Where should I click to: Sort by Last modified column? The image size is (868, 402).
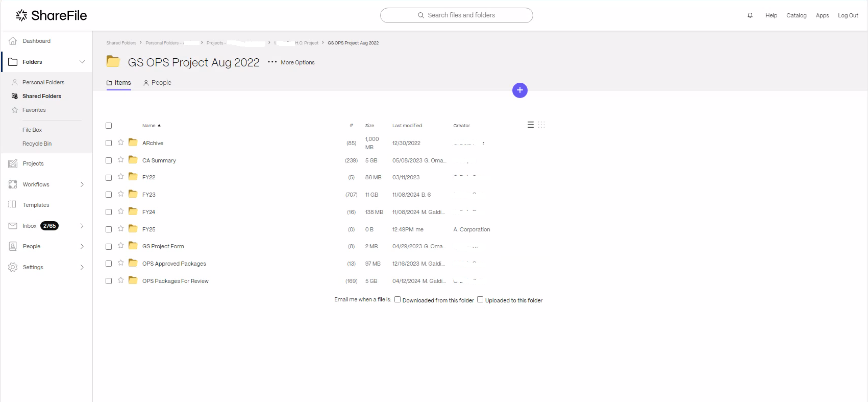[407, 126]
